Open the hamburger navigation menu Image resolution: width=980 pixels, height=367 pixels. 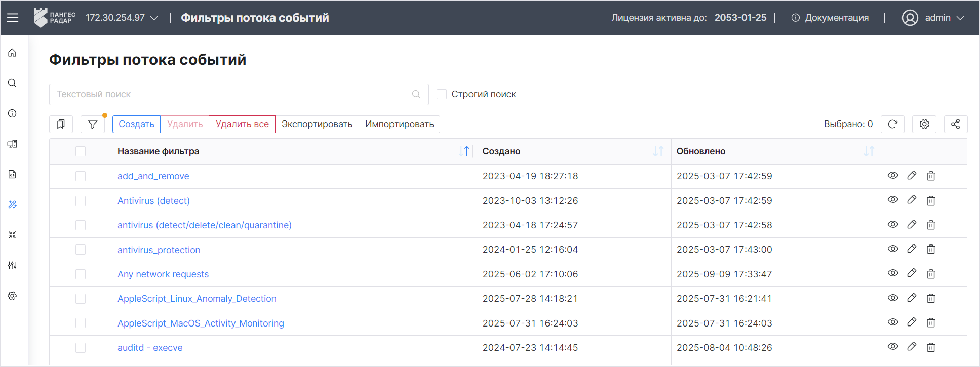tap(13, 18)
